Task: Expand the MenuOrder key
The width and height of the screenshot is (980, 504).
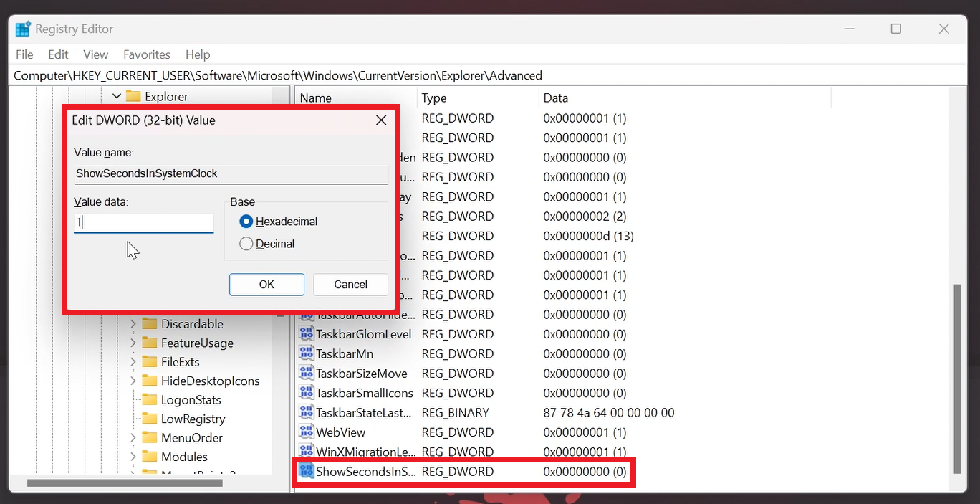Action: (x=133, y=437)
